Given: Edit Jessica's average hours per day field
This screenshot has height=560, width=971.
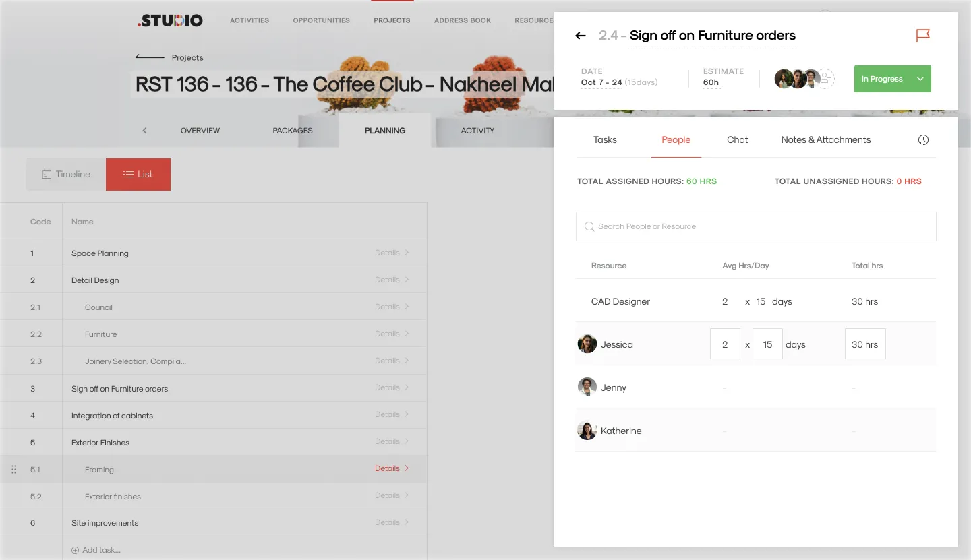Looking at the screenshot, I should (x=725, y=344).
